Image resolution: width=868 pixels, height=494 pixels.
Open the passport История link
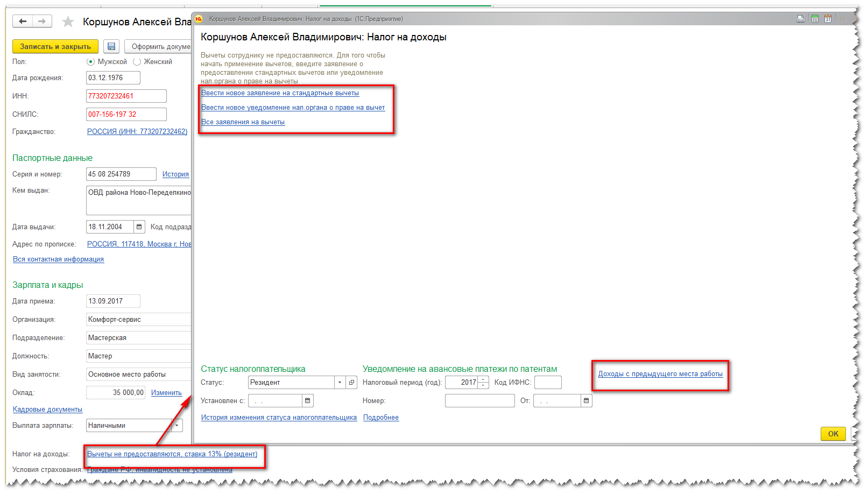175,174
